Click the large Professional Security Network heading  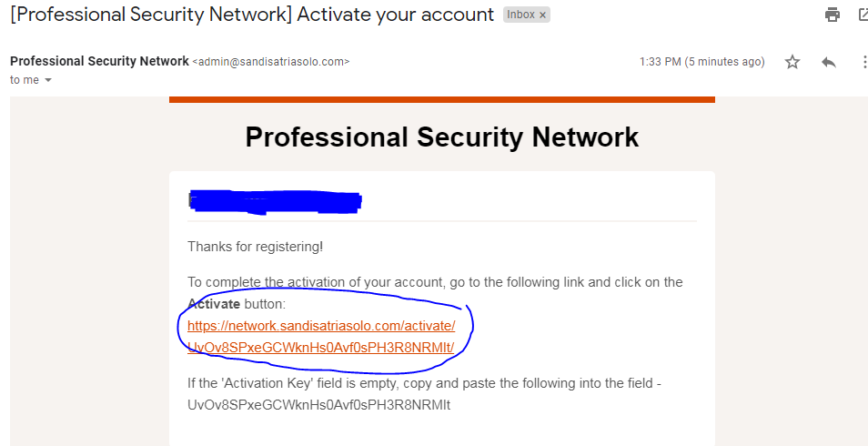[442, 137]
